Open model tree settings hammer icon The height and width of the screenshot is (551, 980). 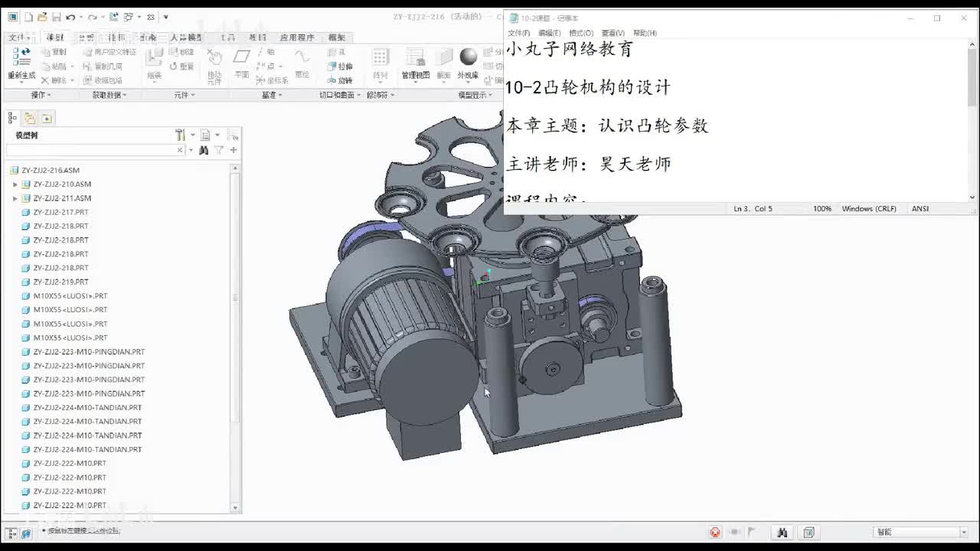[180, 135]
